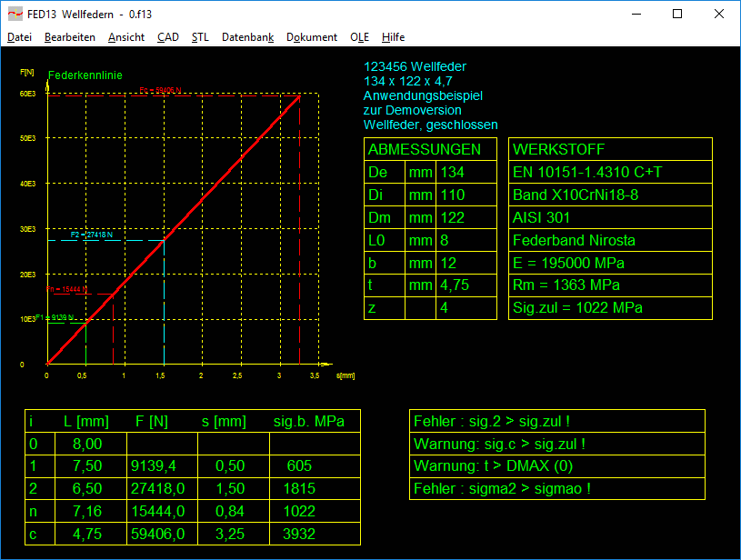741x560 pixels.
Task: Maximize the FED13 window
Action: tap(676, 15)
